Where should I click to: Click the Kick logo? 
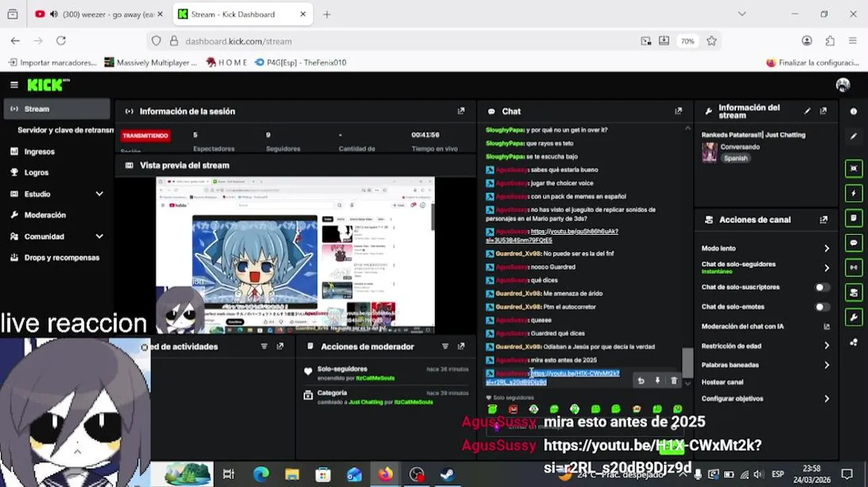point(47,85)
